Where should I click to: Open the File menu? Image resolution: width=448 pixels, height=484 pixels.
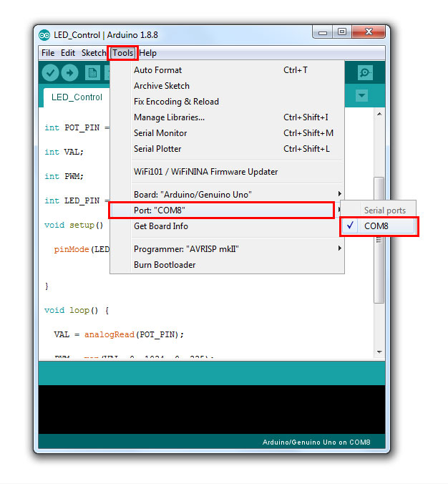pyautogui.click(x=48, y=53)
